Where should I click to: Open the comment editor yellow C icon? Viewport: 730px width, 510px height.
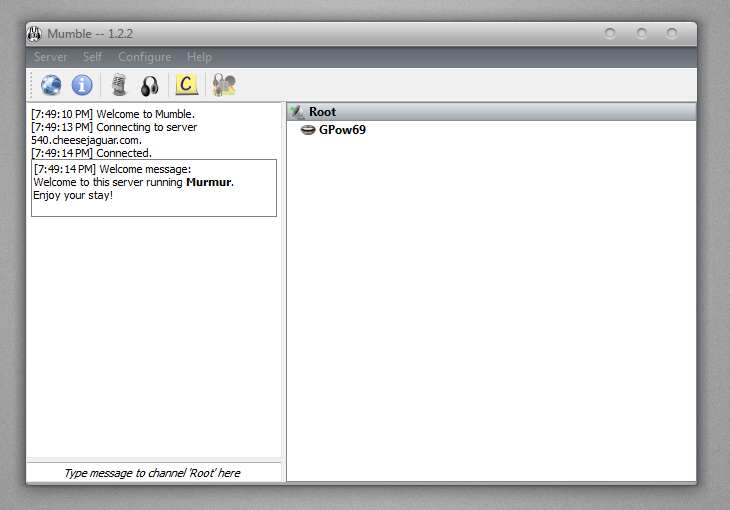click(x=186, y=85)
